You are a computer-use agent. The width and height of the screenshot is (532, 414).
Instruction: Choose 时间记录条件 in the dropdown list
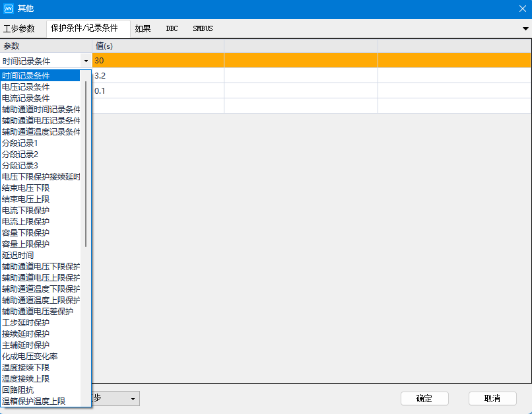pyautogui.click(x=40, y=76)
